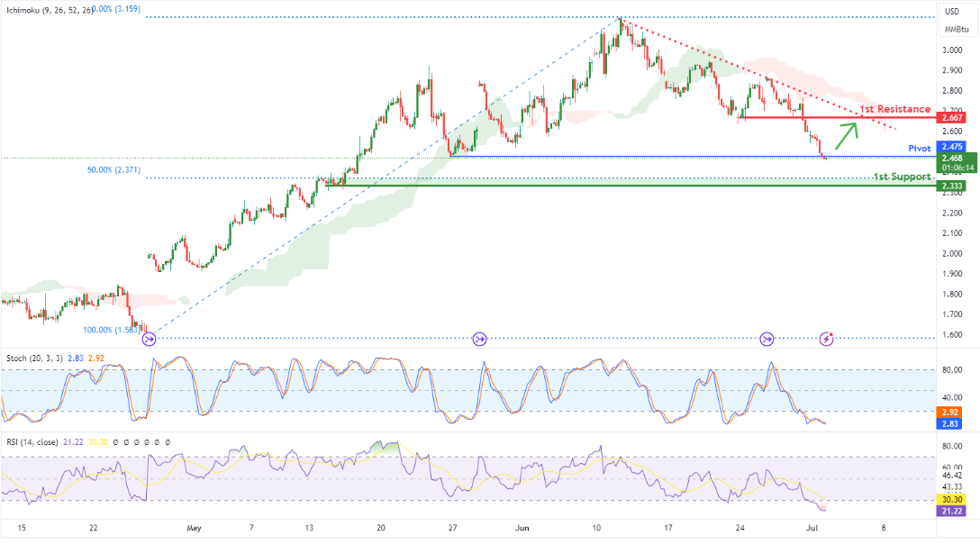Select the red horizontal resistance line
The image size is (980, 545).
838,117
